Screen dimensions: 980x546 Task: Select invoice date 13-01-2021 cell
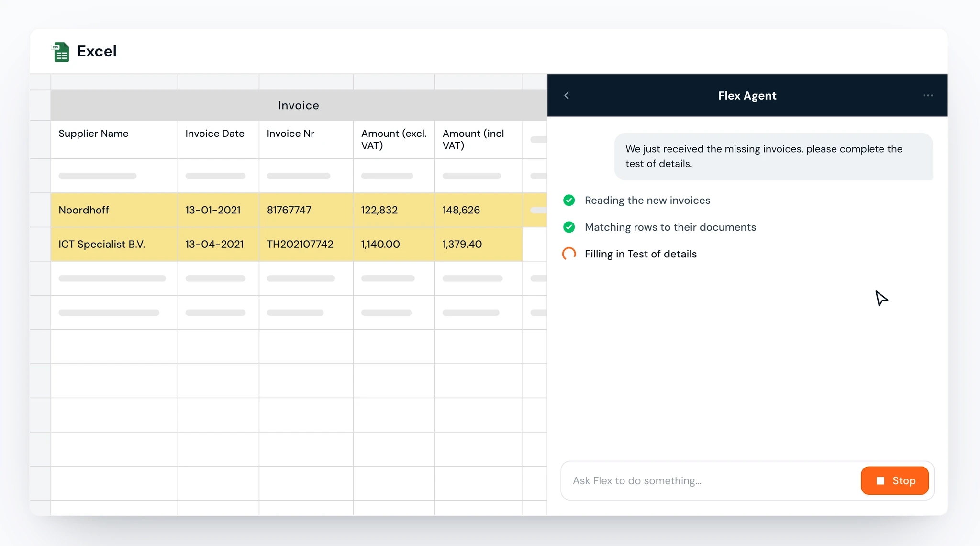[218, 210]
